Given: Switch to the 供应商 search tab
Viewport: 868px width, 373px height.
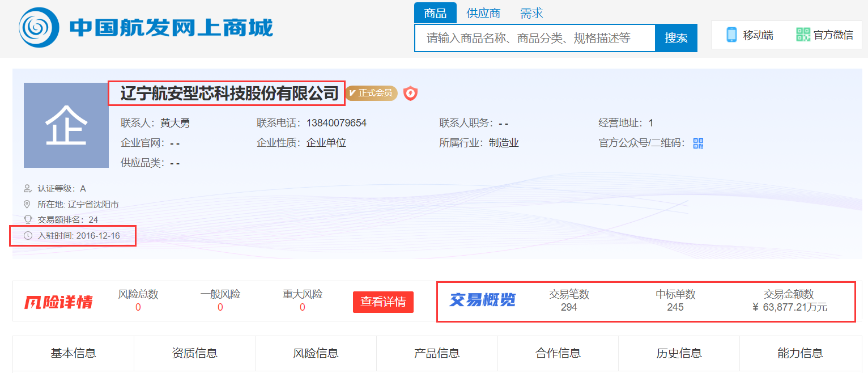Looking at the screenshot, I should 483,13.
